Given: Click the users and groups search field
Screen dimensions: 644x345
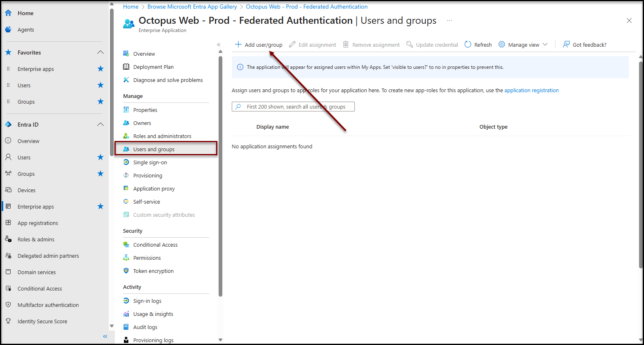Looking at the screenshot, I should tap(295, 107).
